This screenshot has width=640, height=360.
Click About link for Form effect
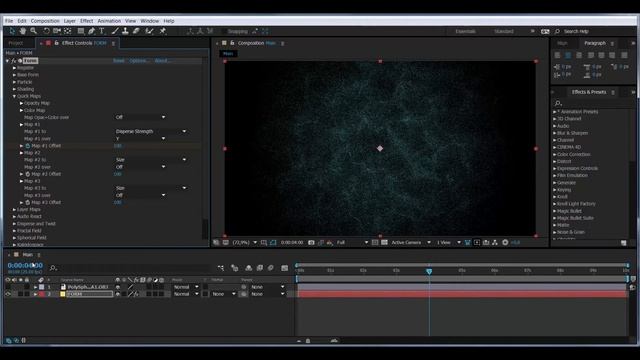coord(162,61)
